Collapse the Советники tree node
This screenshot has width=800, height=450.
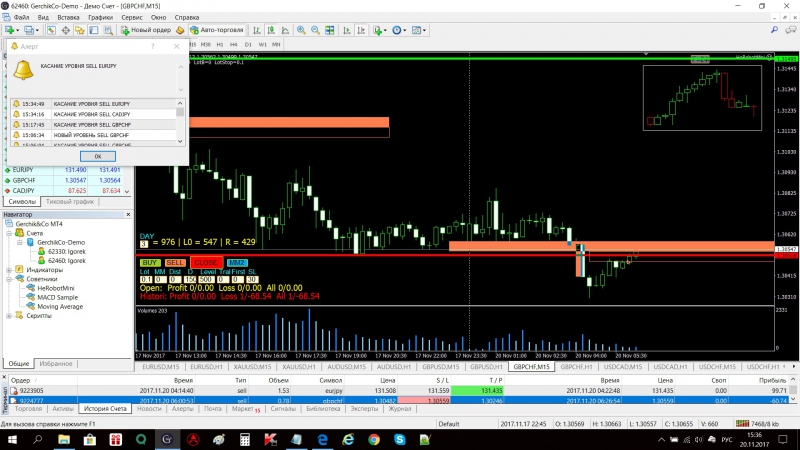click(x=9, y=279)
